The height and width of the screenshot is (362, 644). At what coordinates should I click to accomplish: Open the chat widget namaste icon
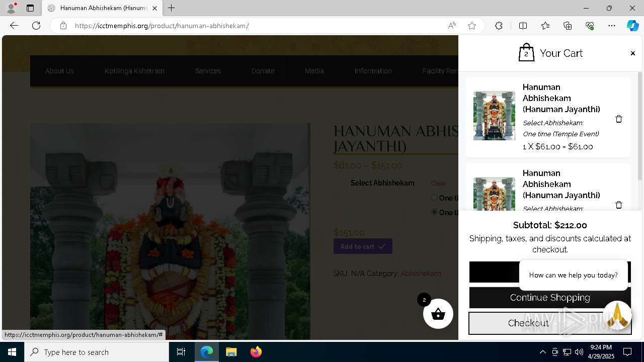pos(617,315)
